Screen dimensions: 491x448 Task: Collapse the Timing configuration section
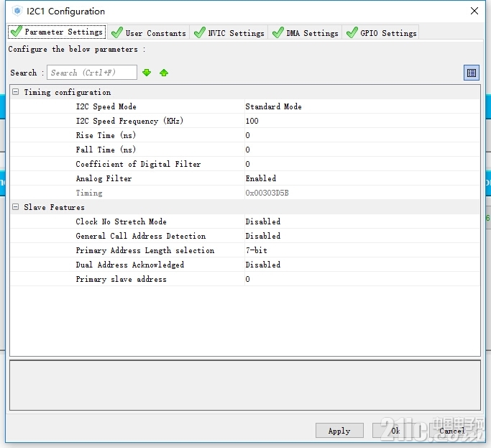(x=15, y=92)
